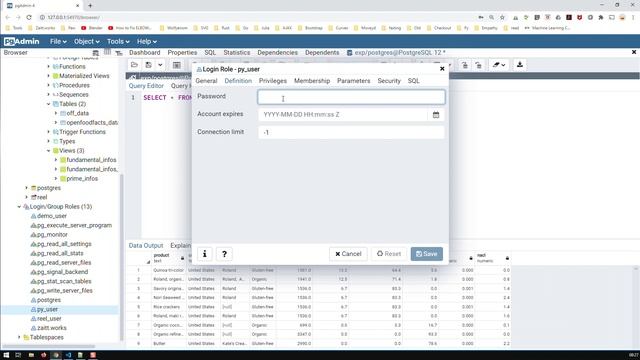Click the browser reload button
The height and width of the screenshot is (360, 640).
pyautogui.click(x=29, y=18)
